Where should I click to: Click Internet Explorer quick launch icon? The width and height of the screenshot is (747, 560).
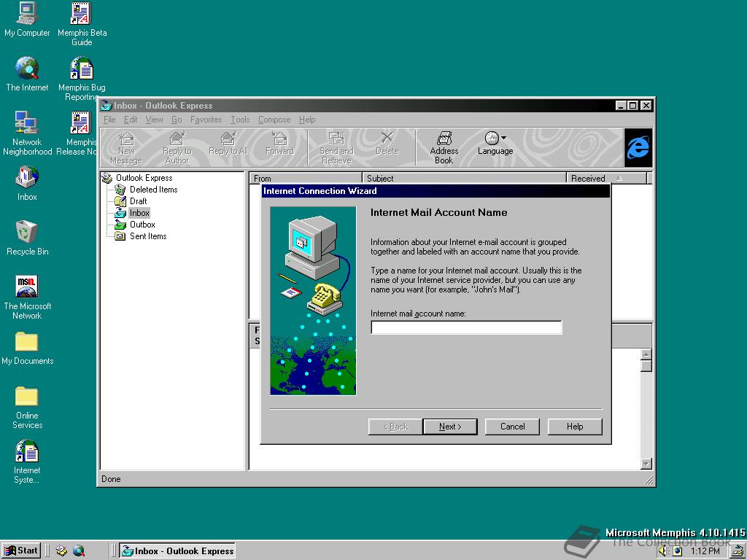(x=79, y=551)
